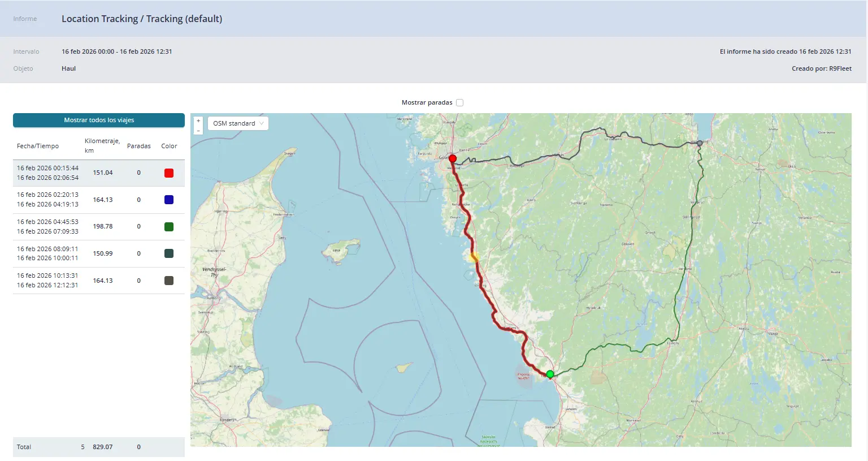Click the dark gray swatch for fifth trip
The width and height of the screenshot is (868, 461).
pyautogui.click(x=168, y=281)
